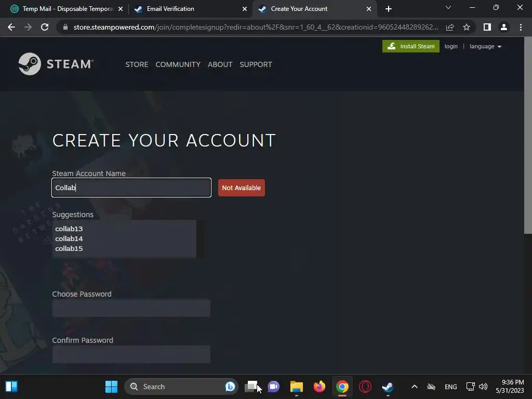The image size is (532, 399).
Task: Share this page using the share icon
Action: coord(450,27)
